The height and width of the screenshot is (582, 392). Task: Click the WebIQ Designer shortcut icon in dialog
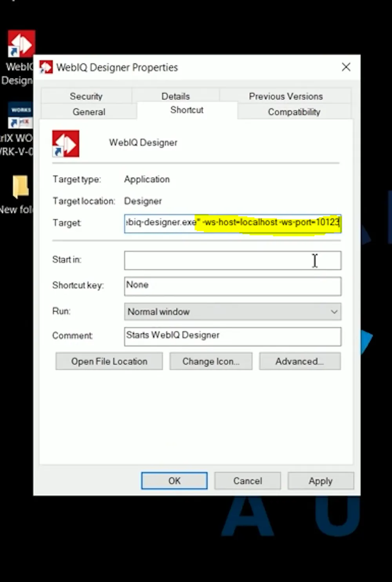tap(66, 144)
